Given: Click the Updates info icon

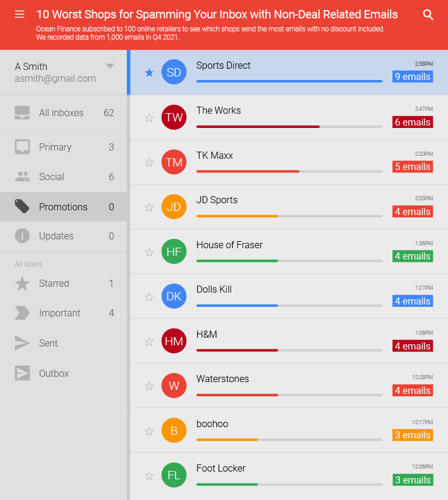Looking at the screenshot, I should (23, 236).
